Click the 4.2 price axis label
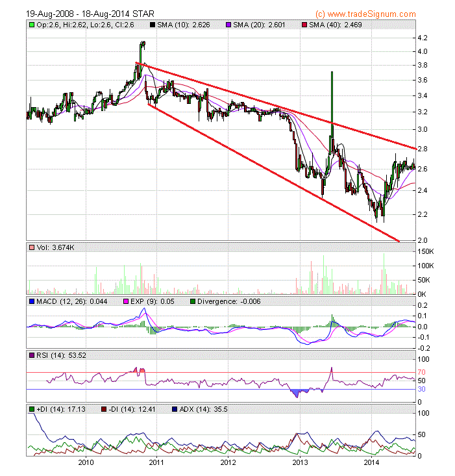This screenshot has height=476, width=455. pyautogui.click(x=423, y=38)
